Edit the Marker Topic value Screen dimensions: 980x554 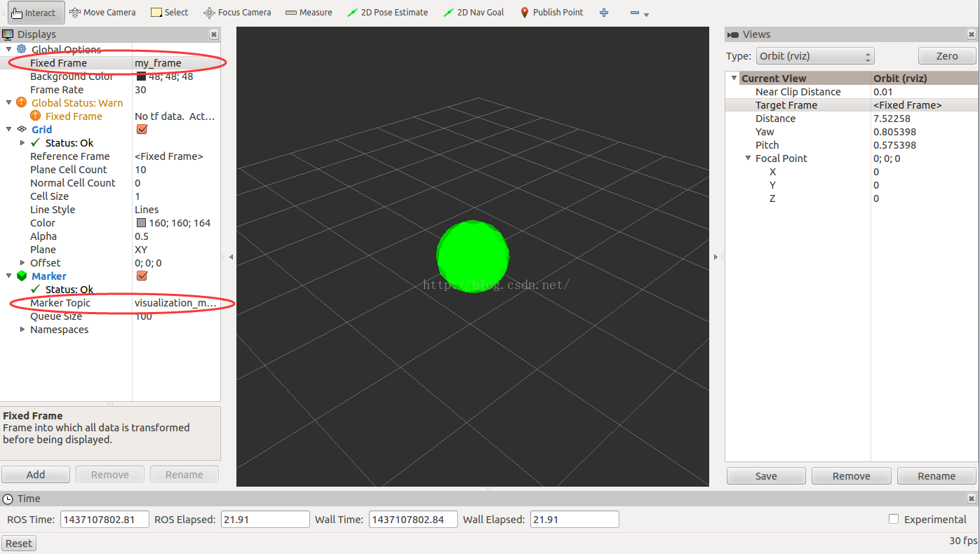[x=176, y=302]
